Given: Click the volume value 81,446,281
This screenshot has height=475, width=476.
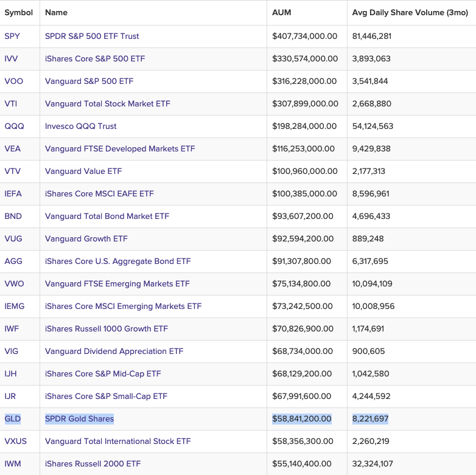Looking at the screenshot, I should coord(372,36).
